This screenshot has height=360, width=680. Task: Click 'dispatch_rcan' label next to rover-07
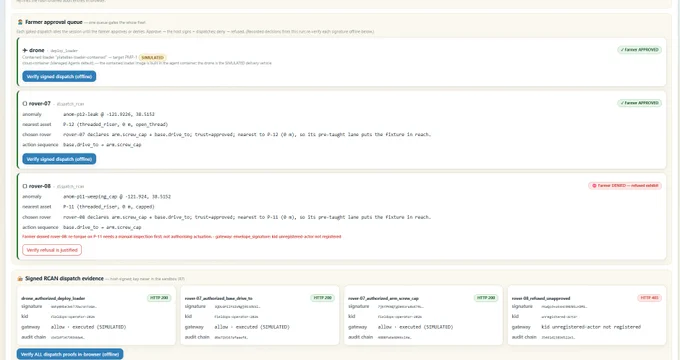click(70, 104)
